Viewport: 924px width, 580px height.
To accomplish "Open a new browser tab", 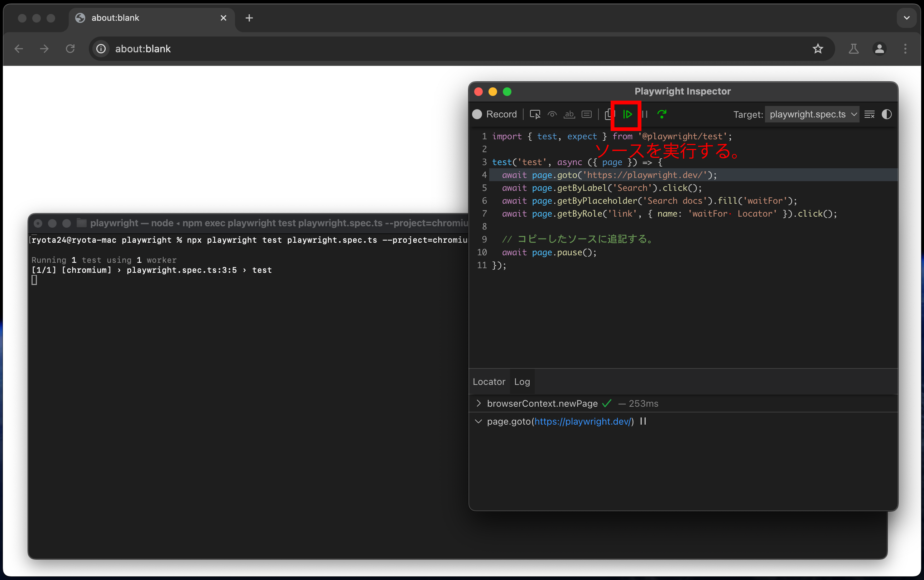I will click(249, 18).
